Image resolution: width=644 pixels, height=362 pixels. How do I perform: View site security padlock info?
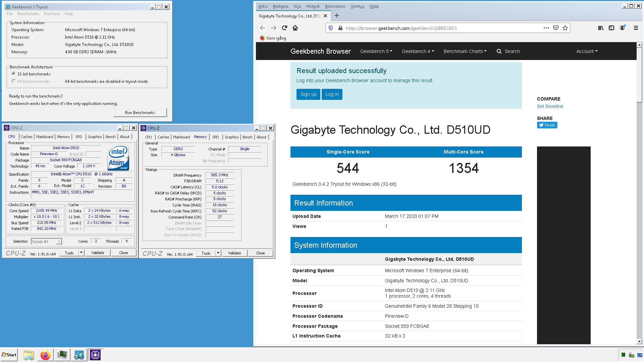coord(340,28)
